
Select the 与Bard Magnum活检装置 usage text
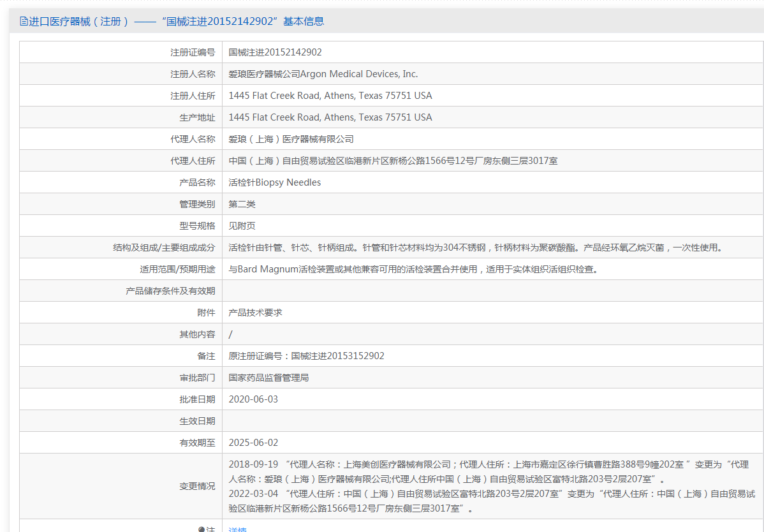415,269
